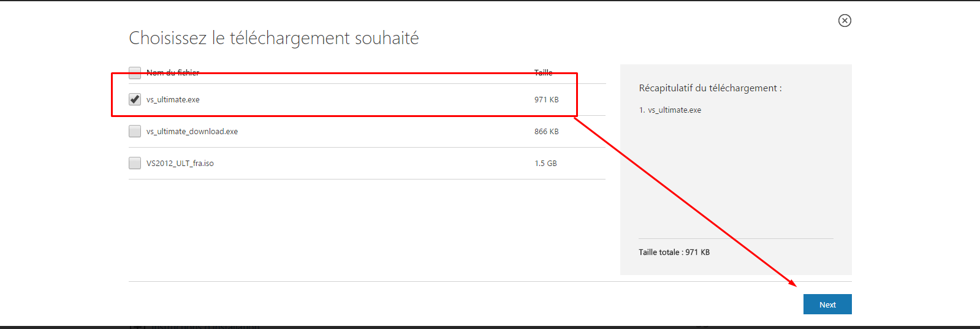Click the partially hidden installation instructions heading
The image size is (980, 329).
196,327
